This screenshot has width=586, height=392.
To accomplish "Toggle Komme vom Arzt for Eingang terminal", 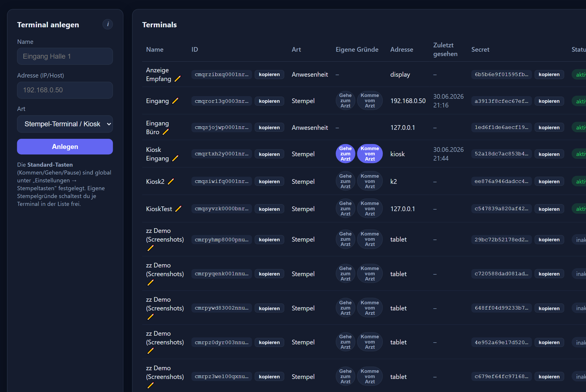I will click(370, 100).
